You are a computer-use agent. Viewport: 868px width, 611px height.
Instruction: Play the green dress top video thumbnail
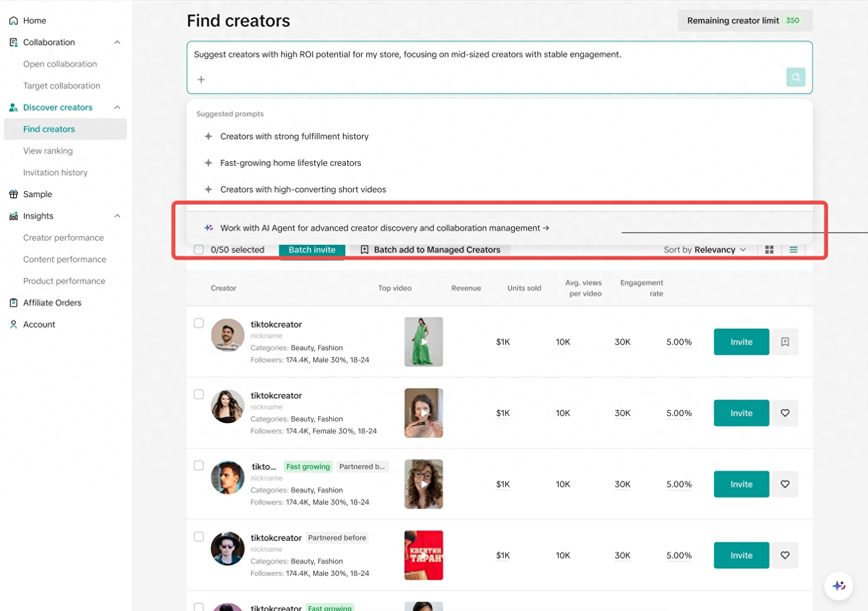[424, 342]
